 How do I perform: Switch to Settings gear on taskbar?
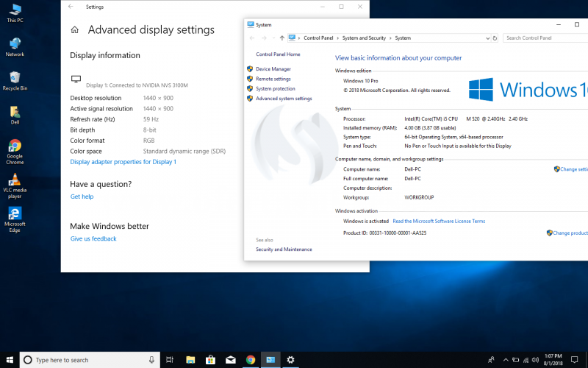(290, 360)
